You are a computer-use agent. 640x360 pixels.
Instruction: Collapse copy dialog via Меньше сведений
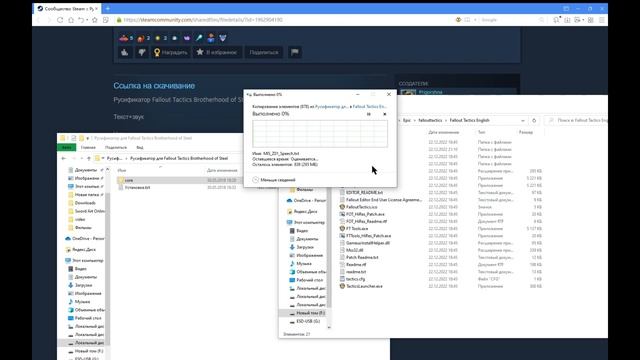274,180
